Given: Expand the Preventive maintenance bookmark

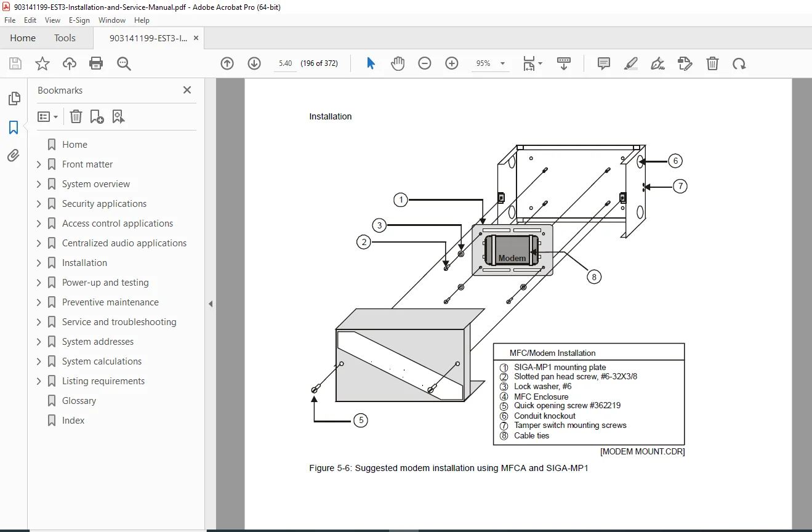Looking at the screenshot, I should [x=39, y=302].
